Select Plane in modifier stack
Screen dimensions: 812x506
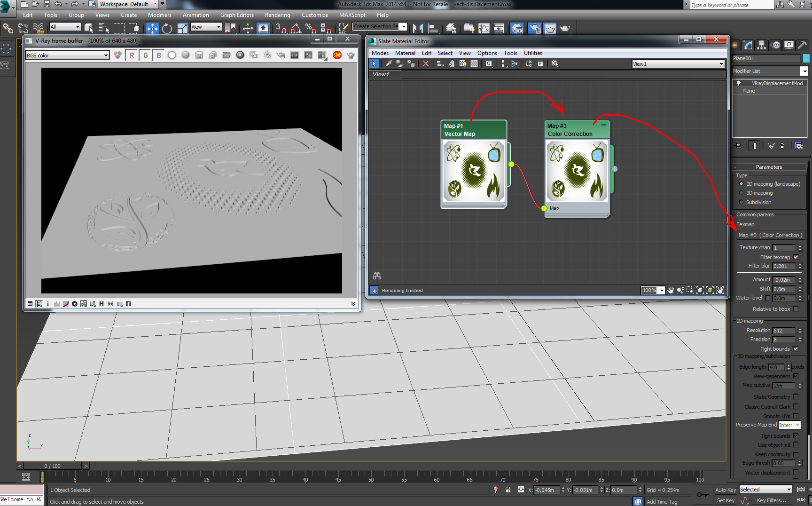tap(749, 91)
